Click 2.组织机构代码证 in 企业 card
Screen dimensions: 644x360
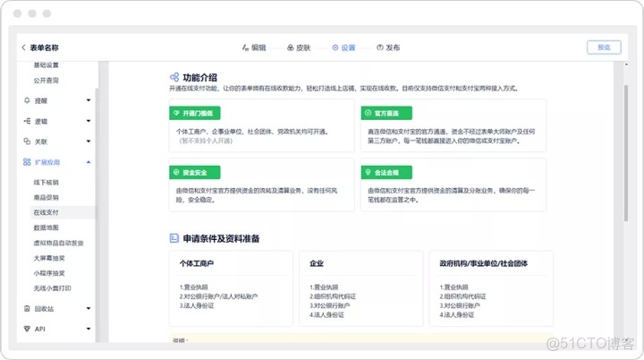(333, 296)
